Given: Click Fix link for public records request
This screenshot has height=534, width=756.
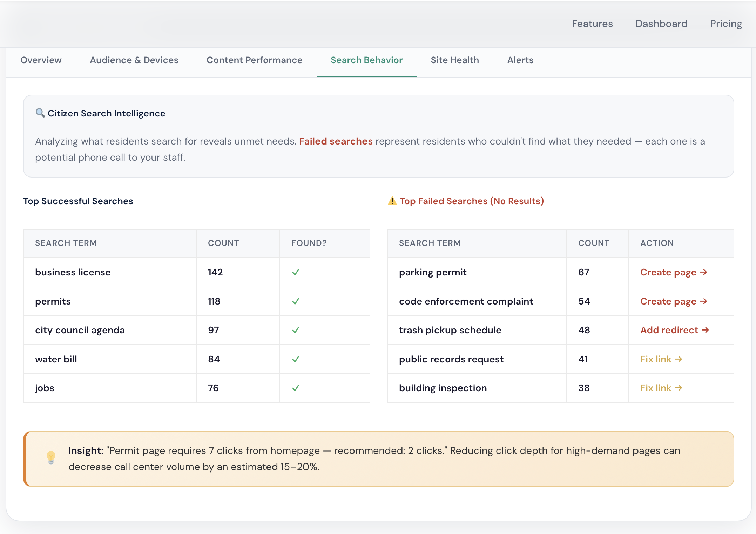Looking at the screenshot, I should (661, 359).
